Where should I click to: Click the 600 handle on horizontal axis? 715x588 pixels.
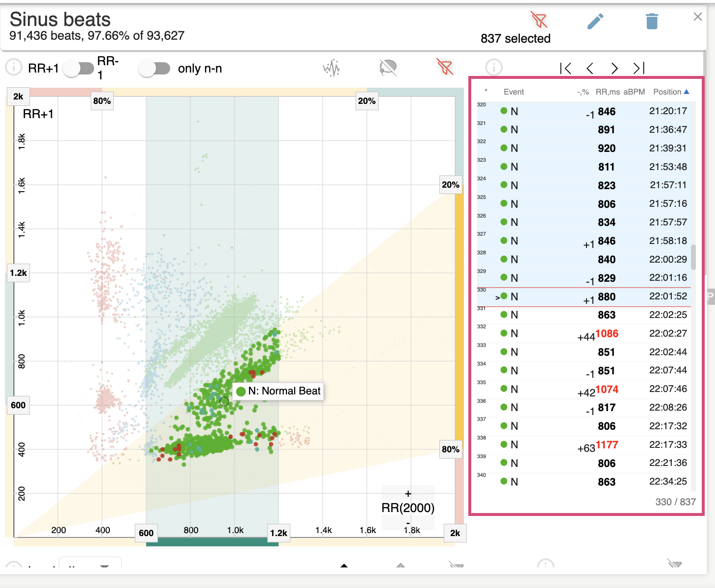pyautogui.click(x=146, y=533)
